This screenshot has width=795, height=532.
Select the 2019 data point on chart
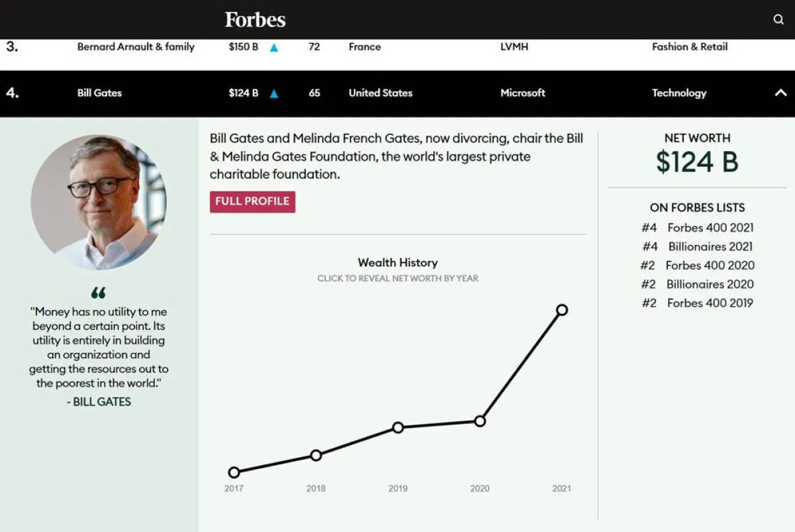click(x=397, y=427)
